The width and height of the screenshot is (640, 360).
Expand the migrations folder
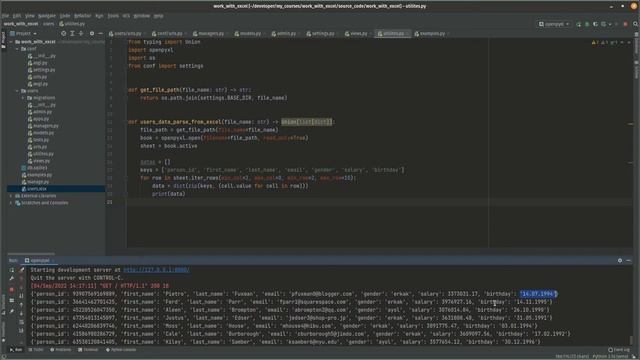[x=23, y=98]
